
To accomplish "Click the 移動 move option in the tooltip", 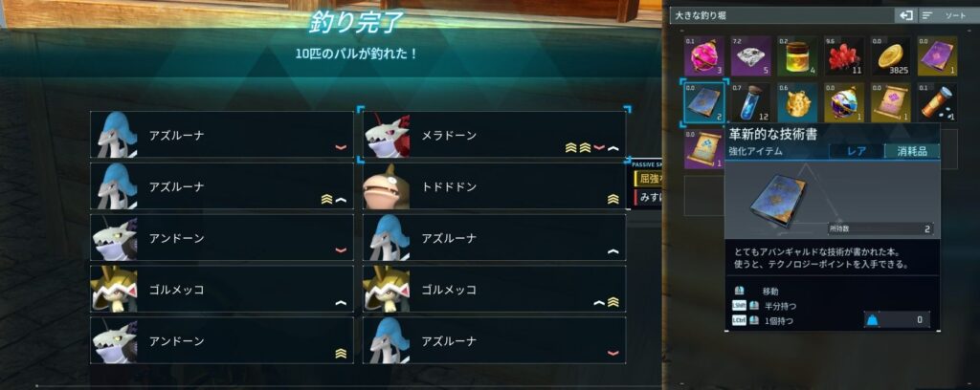I will 772,291.
